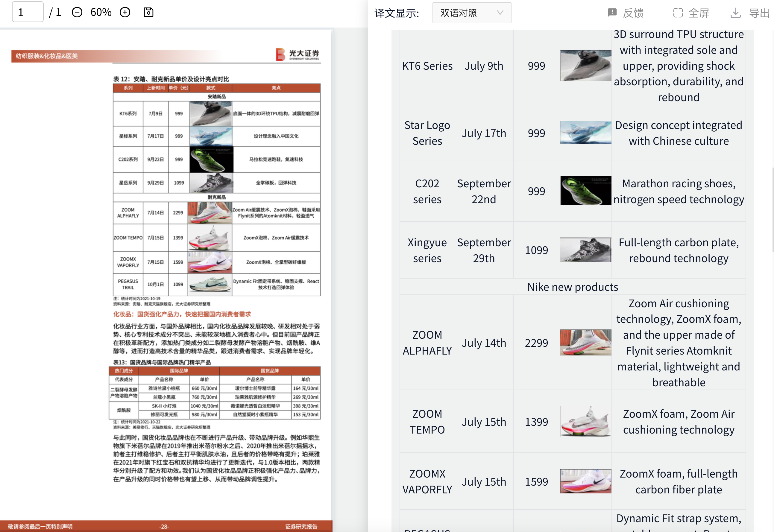Click the 反馈 feedback button
The height and width of the screenshot is (532, 774).
coord(626,13)
